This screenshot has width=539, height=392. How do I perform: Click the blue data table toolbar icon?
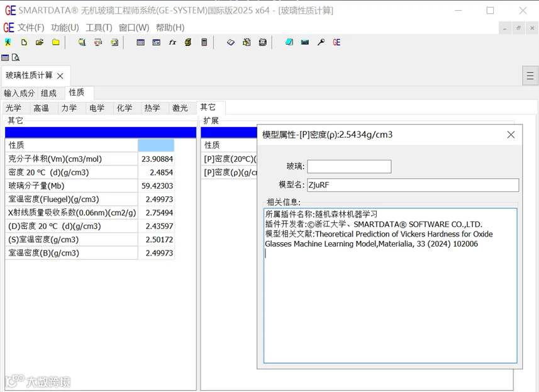point(140,42)
